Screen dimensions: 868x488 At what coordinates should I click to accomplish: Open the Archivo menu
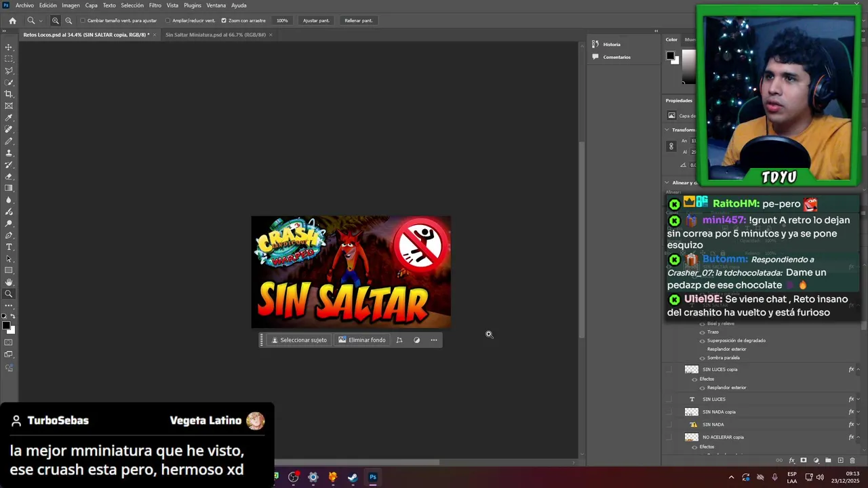point(24,5)
